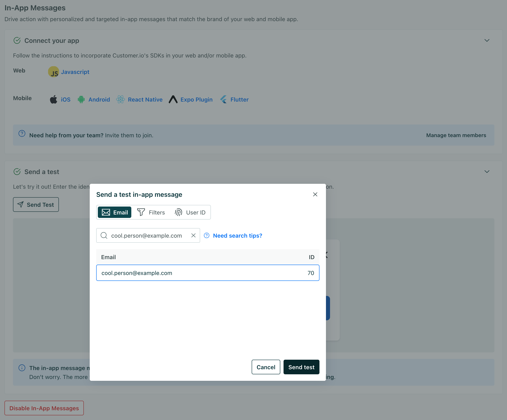507x420 pixels.
Task: Switch to the User ID tab
Action: (191, 212)
